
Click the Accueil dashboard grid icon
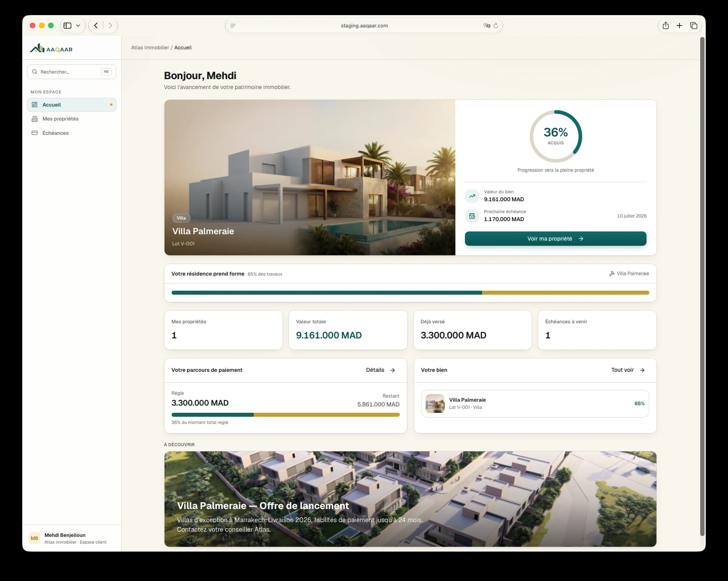click(35, 105)
